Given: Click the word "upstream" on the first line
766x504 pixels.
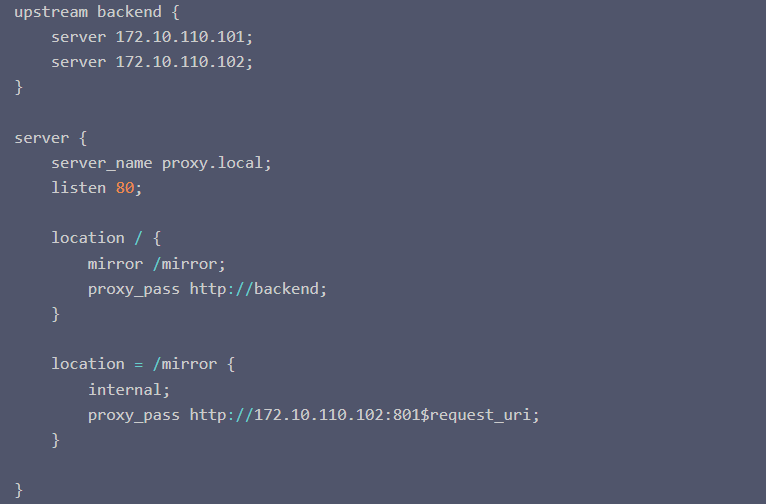Looking at the screenshot, I should (51, 11).
